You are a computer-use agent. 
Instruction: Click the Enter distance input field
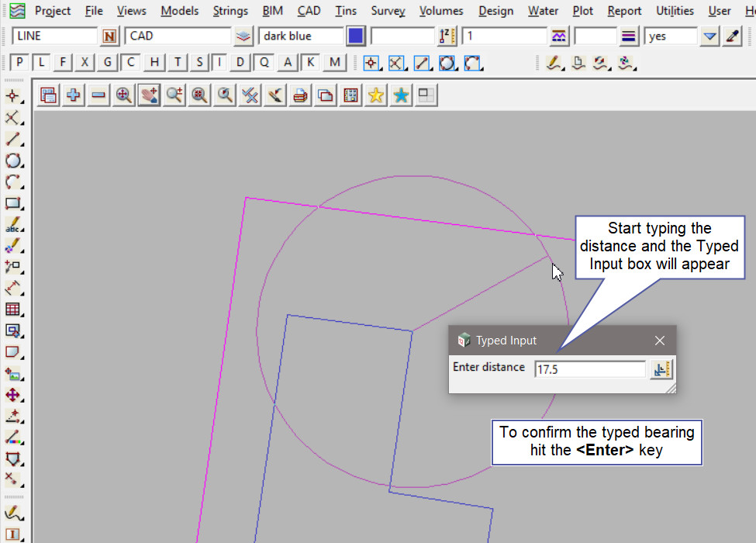coord(589,370)
